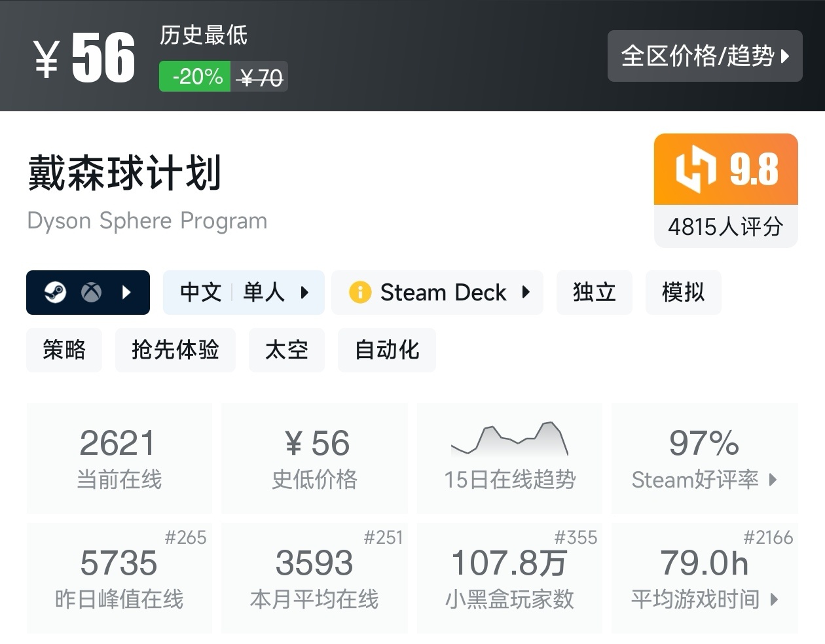Click the yellow Steam Deck info icon
825x644 pixels.
360,292
